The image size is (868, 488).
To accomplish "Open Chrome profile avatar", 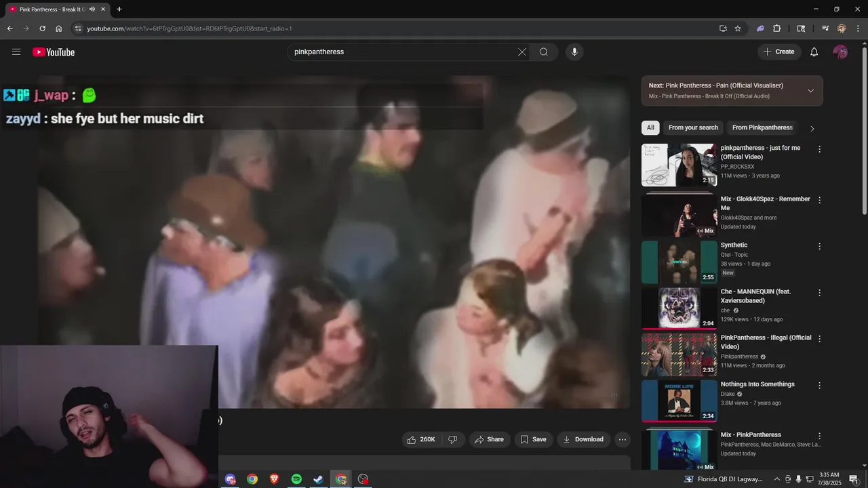I will pos(842,28).
